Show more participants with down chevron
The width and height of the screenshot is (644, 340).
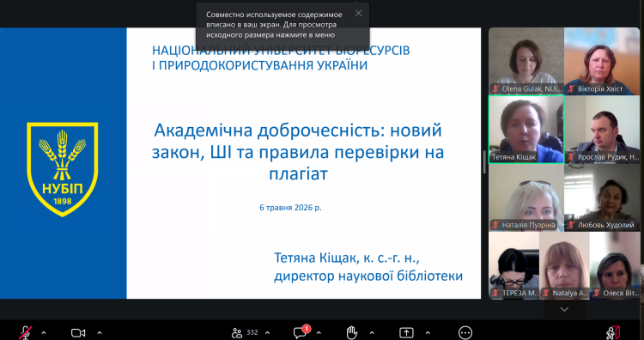(564, 309)
